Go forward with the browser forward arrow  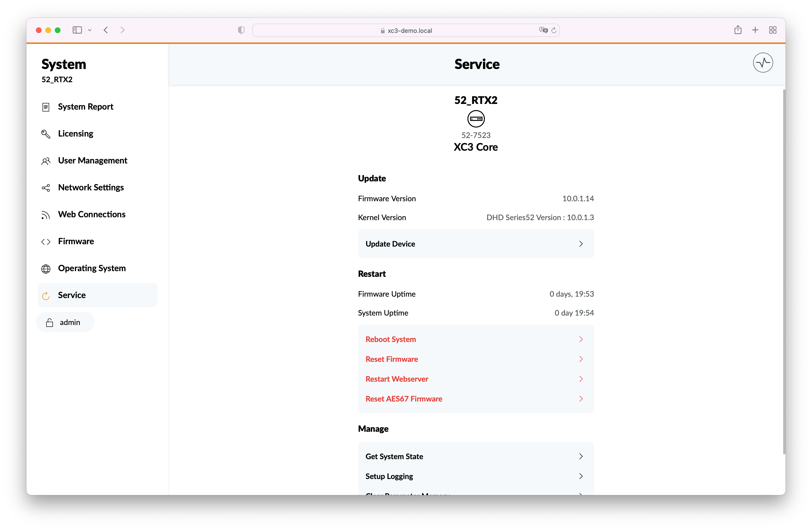point(123,30)
